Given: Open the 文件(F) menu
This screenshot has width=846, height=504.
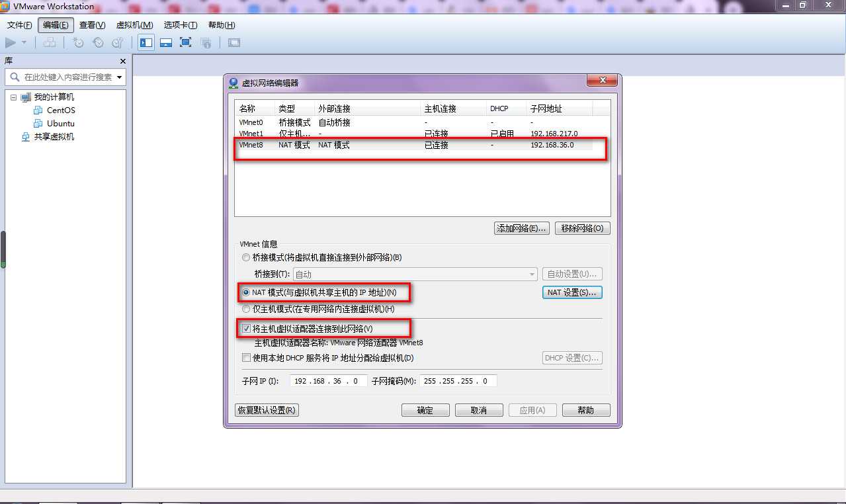Looking at the screenshot, I should coord(19,25).
